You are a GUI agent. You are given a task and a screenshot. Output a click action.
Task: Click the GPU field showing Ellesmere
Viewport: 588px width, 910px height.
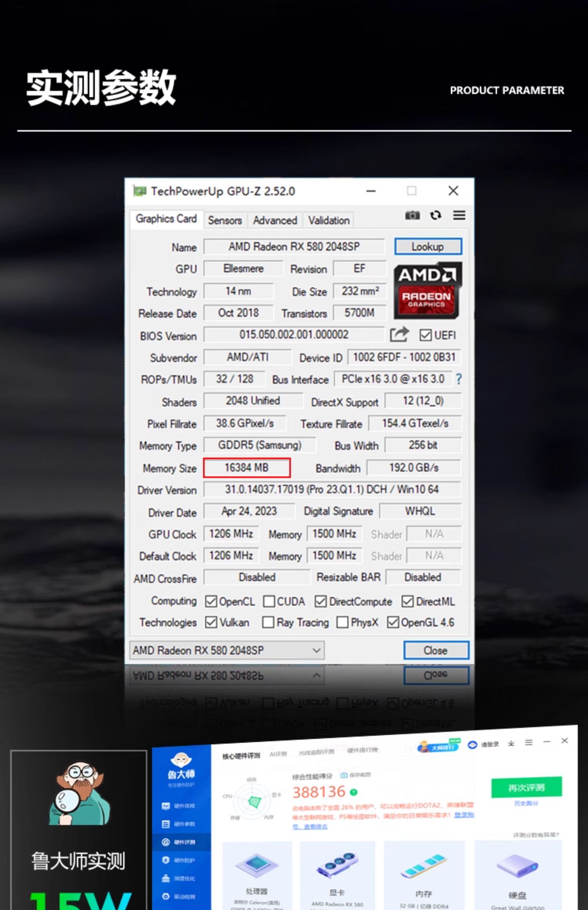243,268
